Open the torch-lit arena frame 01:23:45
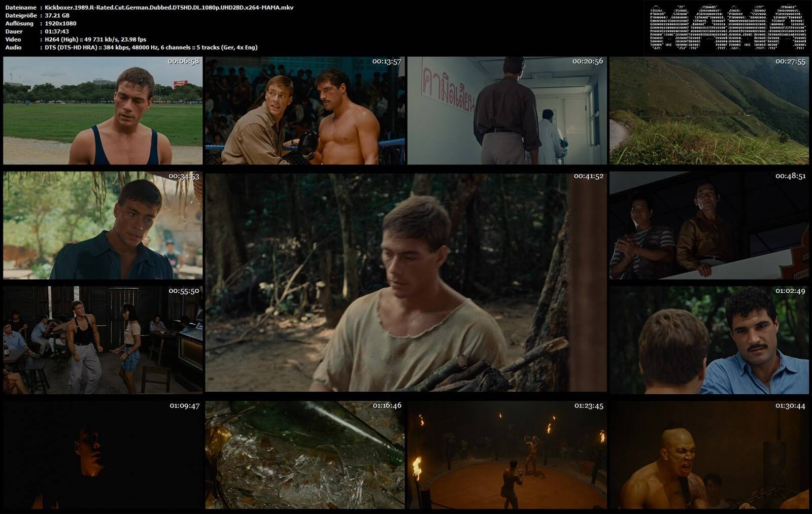 pyautogui.click(x=507, y=455)
